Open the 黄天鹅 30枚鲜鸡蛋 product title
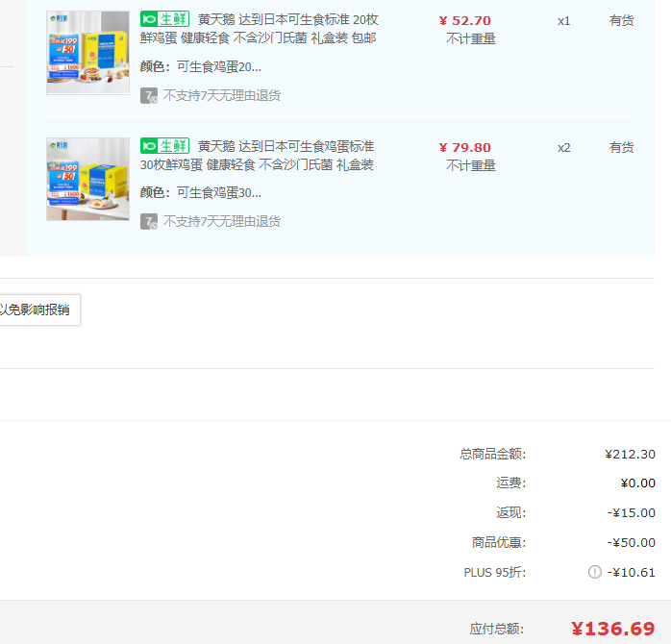671x644 pixels. (258, 156)
